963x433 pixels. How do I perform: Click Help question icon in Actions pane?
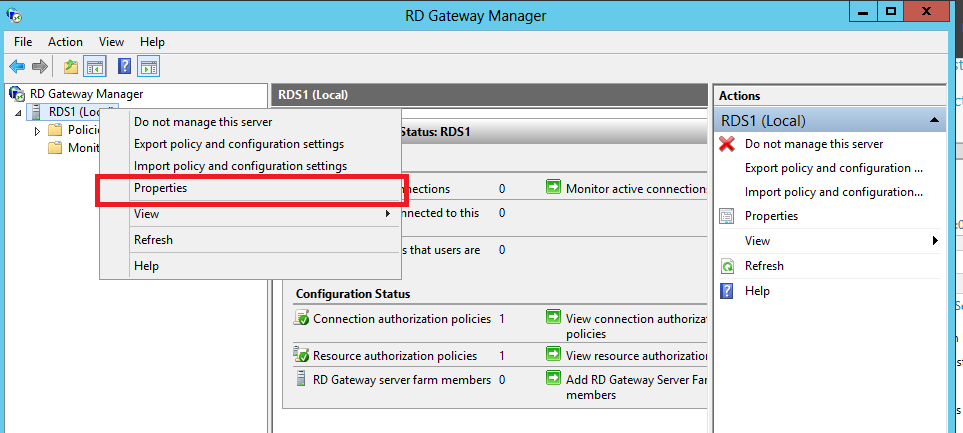[x=727, y=291]
